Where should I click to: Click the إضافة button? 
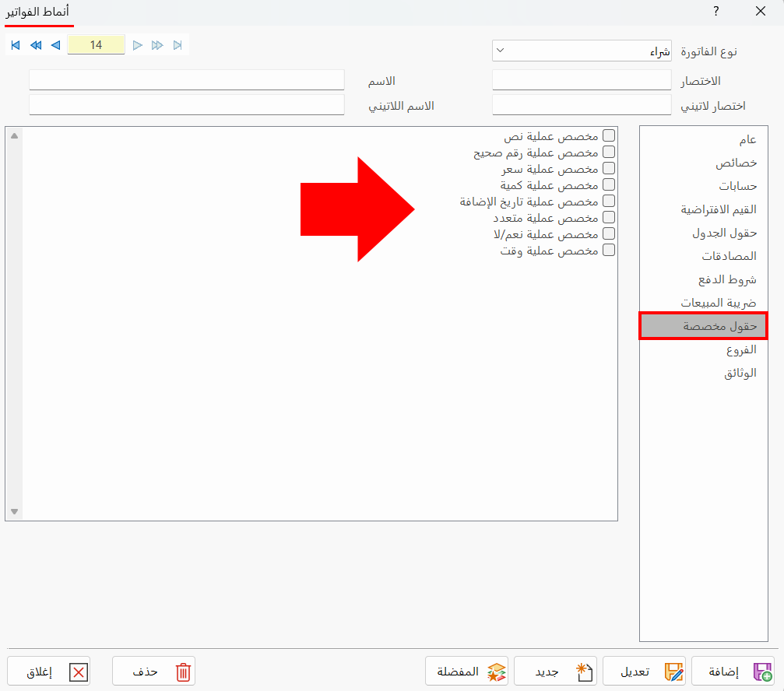click(x=733, y=671)
